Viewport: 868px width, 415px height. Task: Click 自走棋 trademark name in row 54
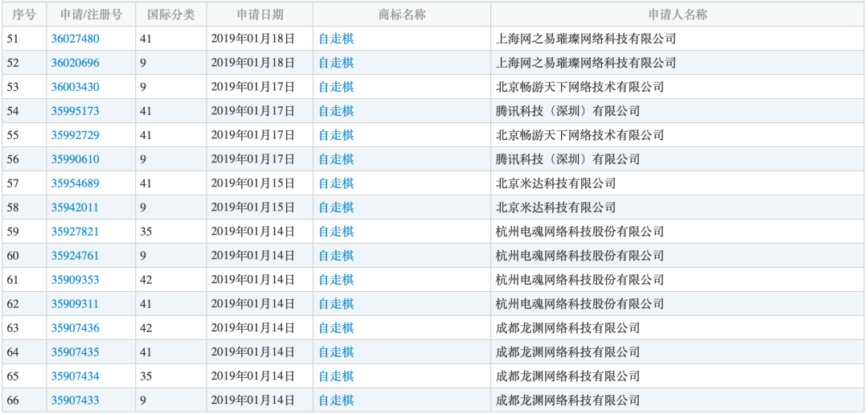pos(336,111)
